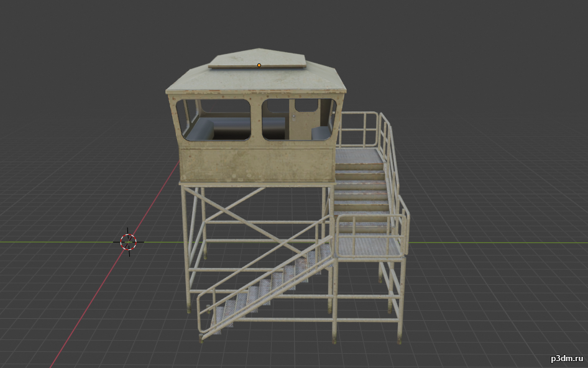The width and height of the screenshot is (588, 368).
Task: Select the front left tower support leg
Action: (188, 249)
